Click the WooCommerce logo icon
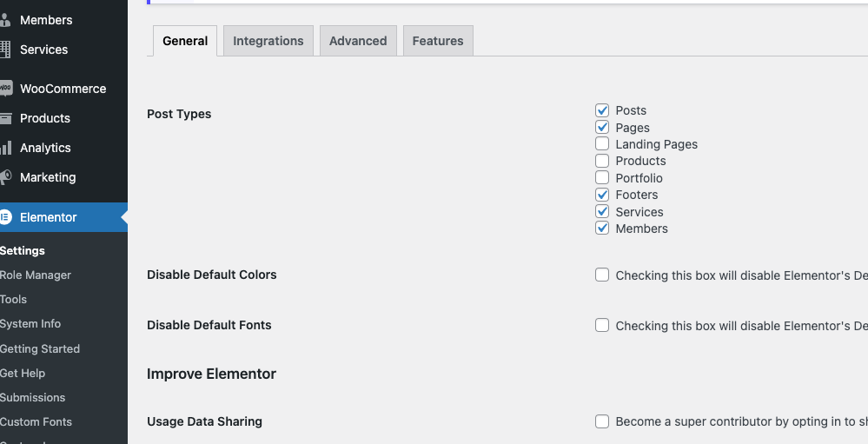Viewport: 868px width, 444px height. click(x=5, y=89)
